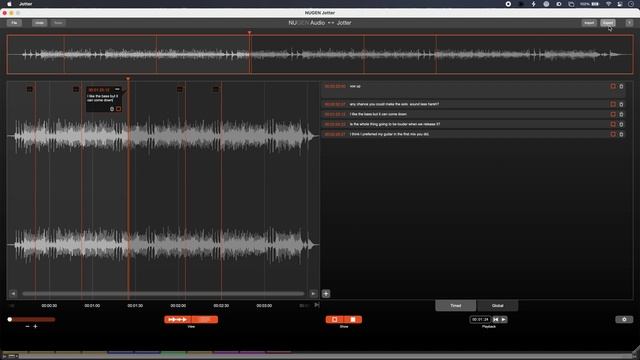Viewport: 640px width, 360px height.
Task: Tick checkbox for 'preferred my guitar' note
Action: 613,134
